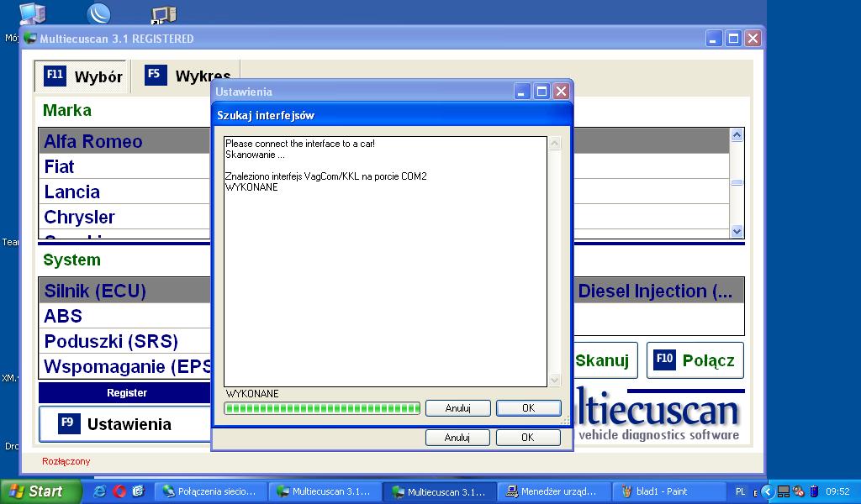
Task: Select Silnik (ECU) in the System list
Action: tap(124, 291)
